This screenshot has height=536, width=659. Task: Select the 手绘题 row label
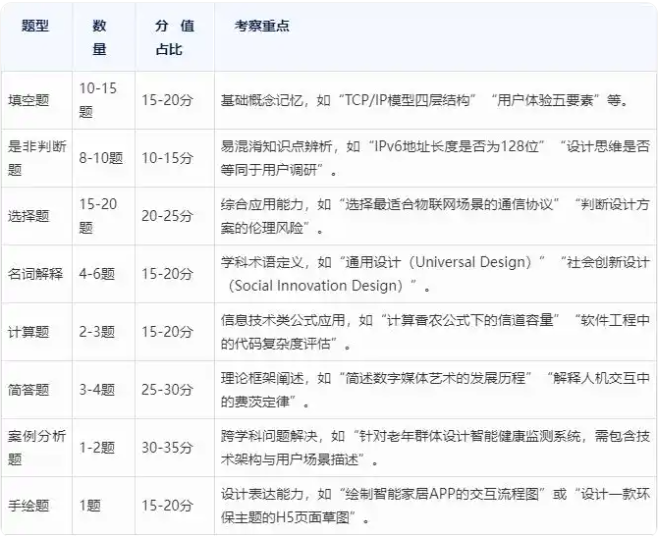point(29,505)
